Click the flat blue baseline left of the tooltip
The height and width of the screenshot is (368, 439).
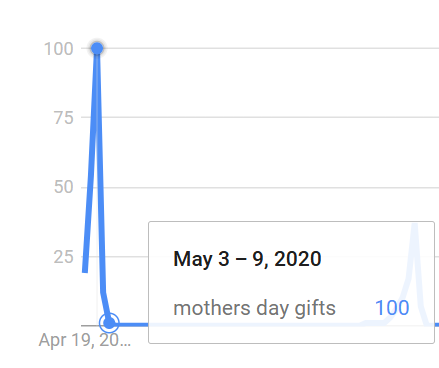point(133,324)
